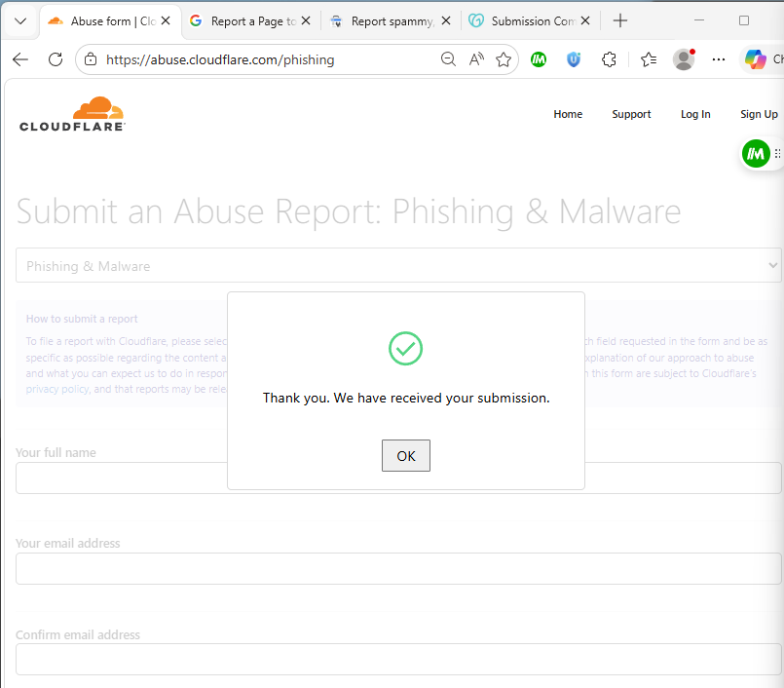Open the green IM extension icon

click(539, 59)
